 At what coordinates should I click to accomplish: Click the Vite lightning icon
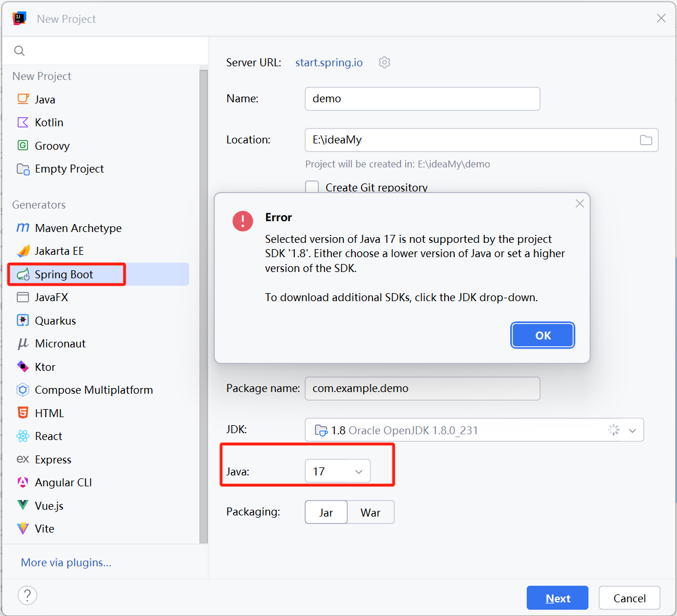tap(23, 529)
